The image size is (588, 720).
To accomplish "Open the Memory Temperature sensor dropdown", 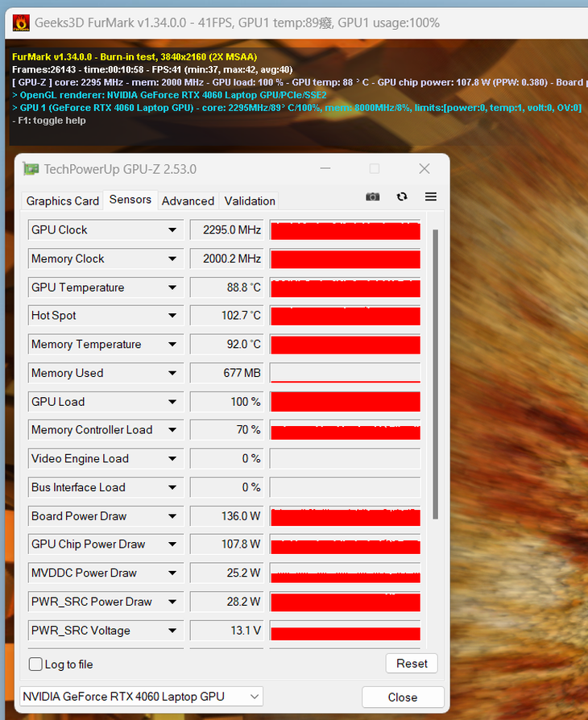I will click(x=172, y=345).
